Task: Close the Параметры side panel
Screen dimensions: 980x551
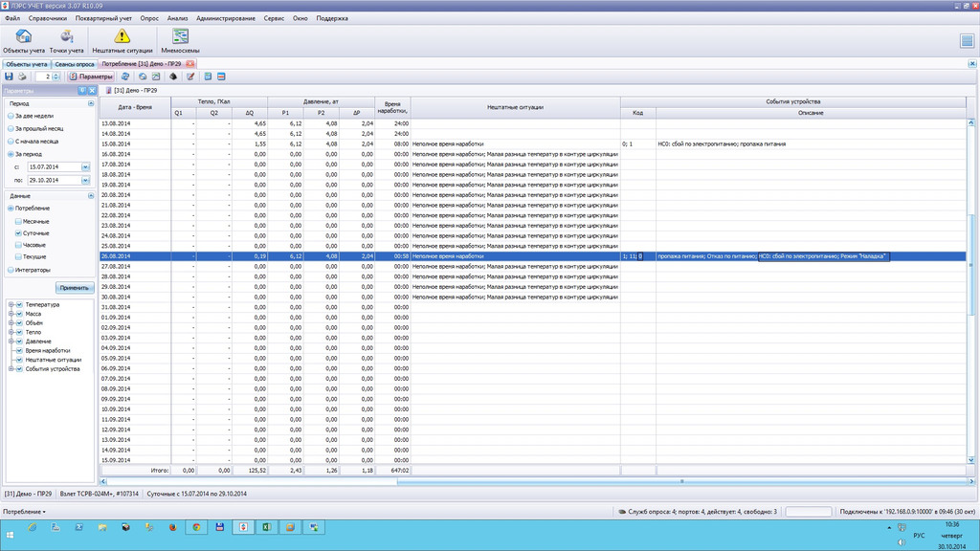Action: point(91,91)
